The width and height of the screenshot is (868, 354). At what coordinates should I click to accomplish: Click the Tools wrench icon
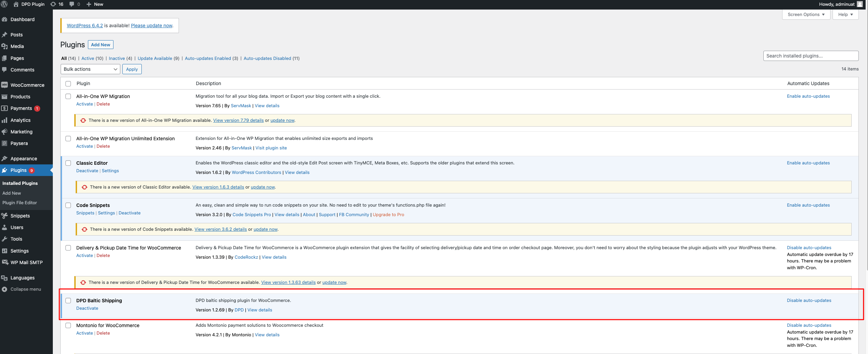click(4, 239)
